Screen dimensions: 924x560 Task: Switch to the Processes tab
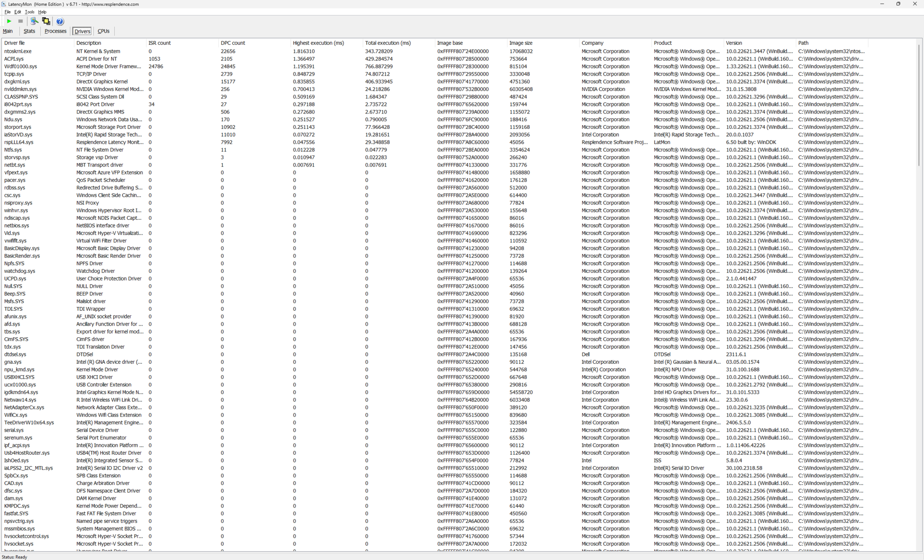[55, 31]
